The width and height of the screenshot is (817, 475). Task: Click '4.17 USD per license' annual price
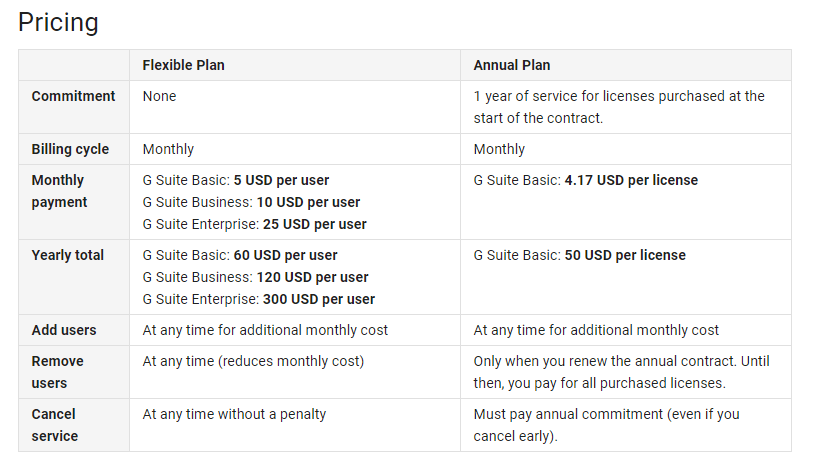click(631, 180)
